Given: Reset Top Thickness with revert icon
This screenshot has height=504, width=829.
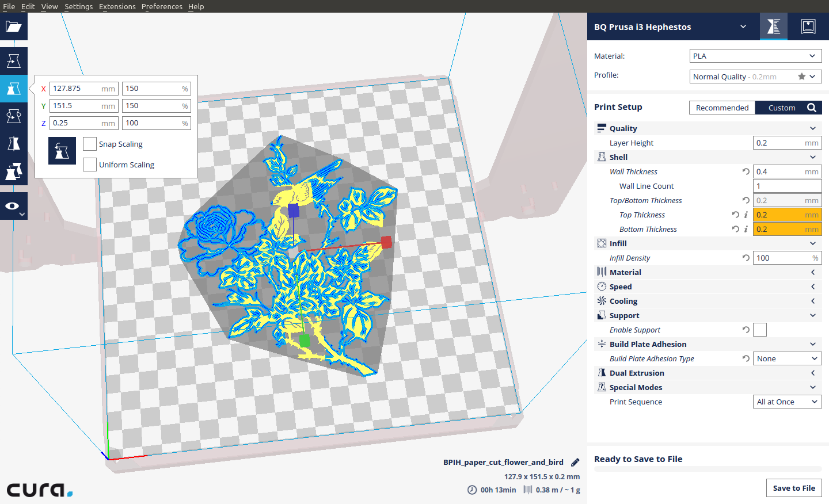Looking at the screenshot, I should point(736,215).
